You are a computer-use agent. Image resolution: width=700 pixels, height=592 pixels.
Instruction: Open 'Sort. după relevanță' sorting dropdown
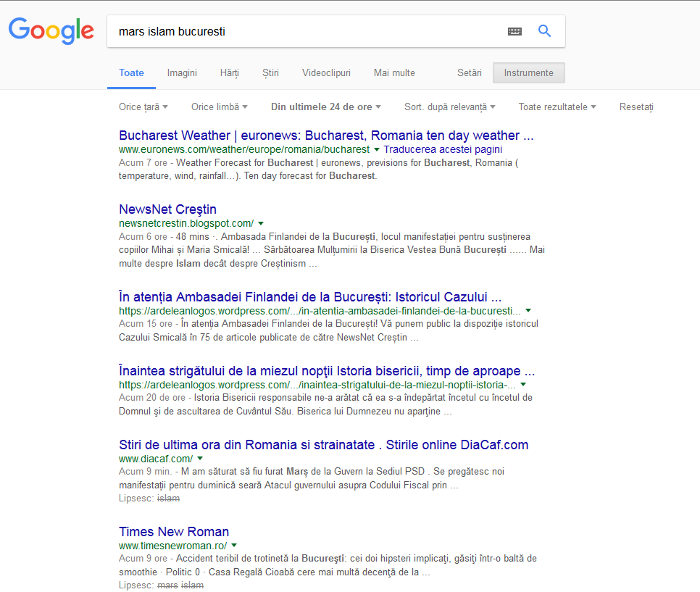coord(449,107)
